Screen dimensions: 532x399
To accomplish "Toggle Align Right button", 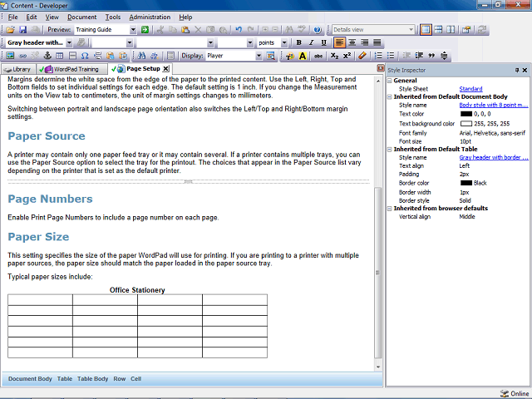I will click(x=364, y=42).
